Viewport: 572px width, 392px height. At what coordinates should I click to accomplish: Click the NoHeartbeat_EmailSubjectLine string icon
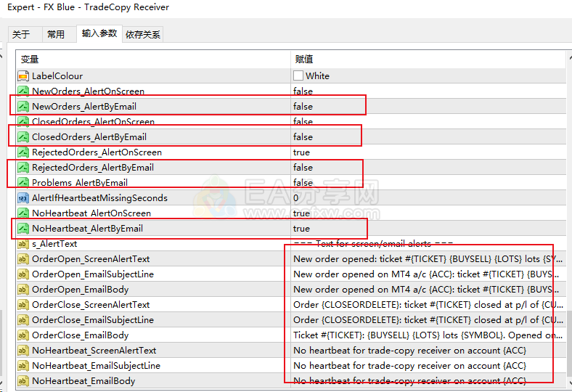click(x=23, y=366)
